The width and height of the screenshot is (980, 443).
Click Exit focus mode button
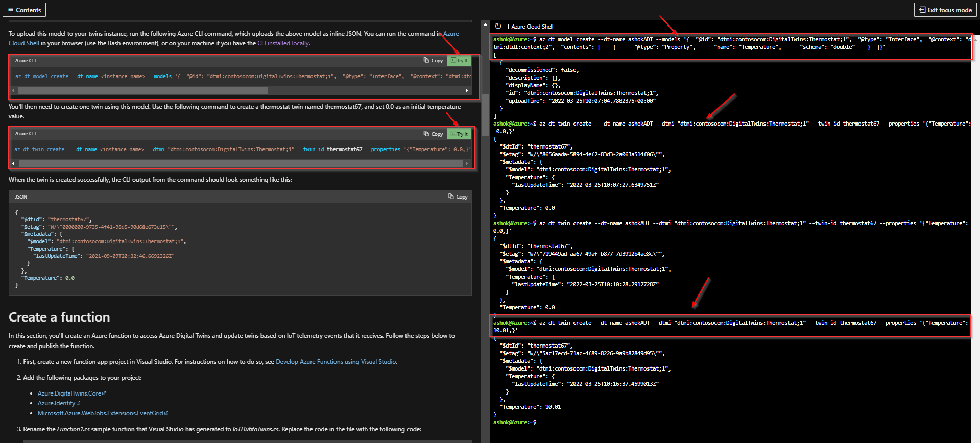coord(945,10)
